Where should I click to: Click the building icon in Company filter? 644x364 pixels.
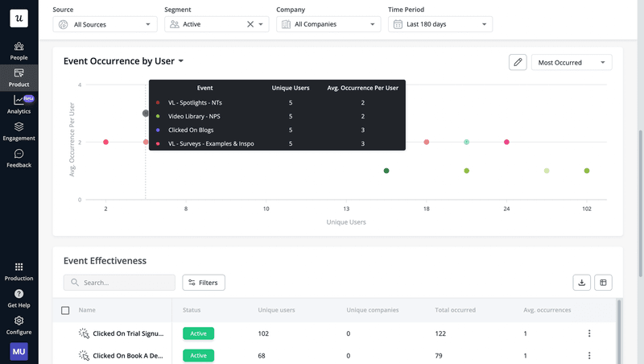click(286, 24)
